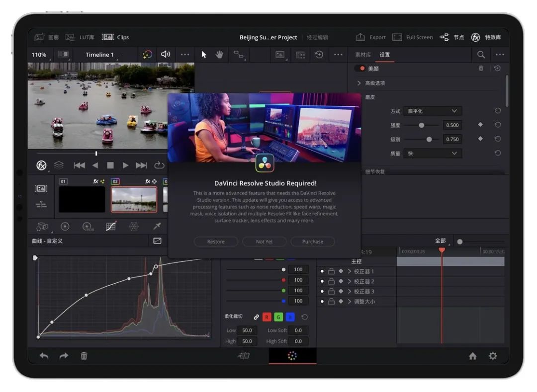The width and height of the screenshot is (537, 392).
Task: Open the HDR color wheels palette
Action: tap(88, 227)
